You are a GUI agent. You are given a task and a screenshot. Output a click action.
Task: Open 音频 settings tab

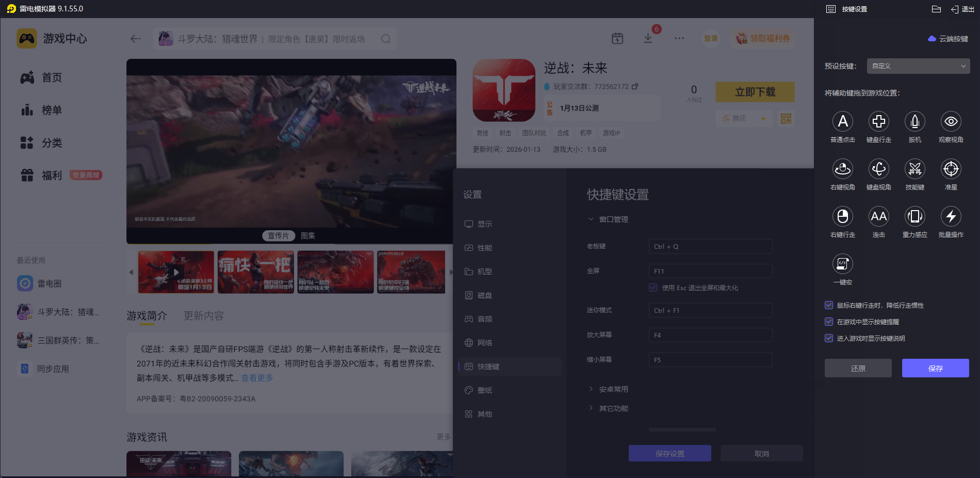(x=510, y=319)
